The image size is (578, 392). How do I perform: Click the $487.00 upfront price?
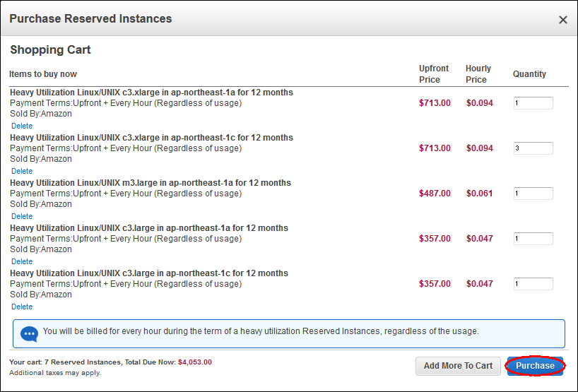pos(435,194)
